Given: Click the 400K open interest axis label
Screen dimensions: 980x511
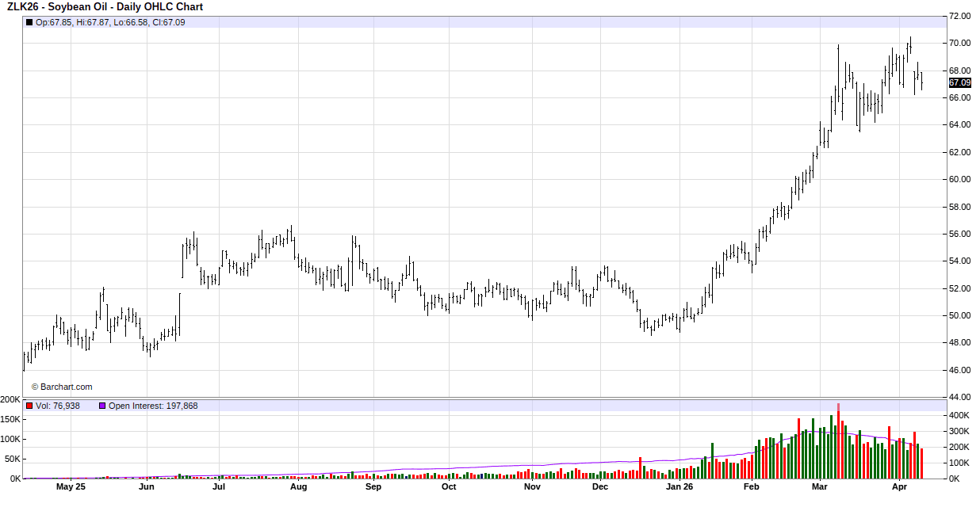Looking at the screenshot, I should click(x=960, y=415).
